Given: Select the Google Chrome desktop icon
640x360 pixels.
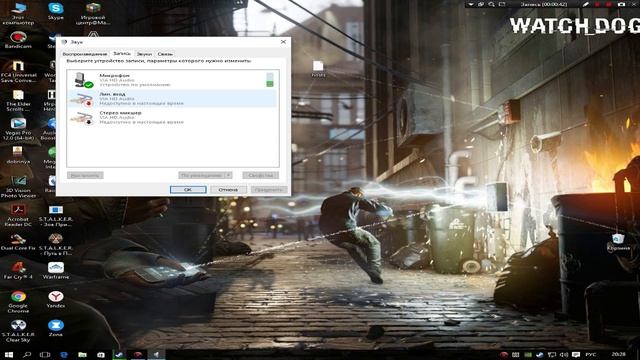Looking at the screenshot, I should [x=18, y=302].
